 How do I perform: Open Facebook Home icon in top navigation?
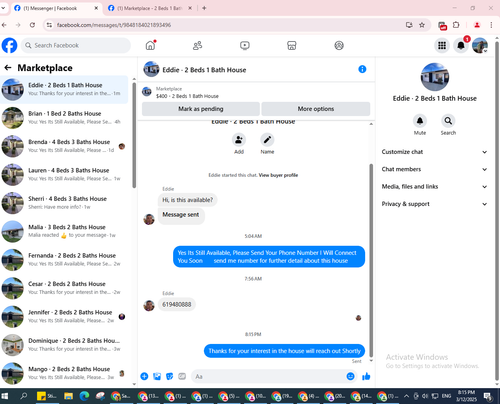click(x=150, y=45)
